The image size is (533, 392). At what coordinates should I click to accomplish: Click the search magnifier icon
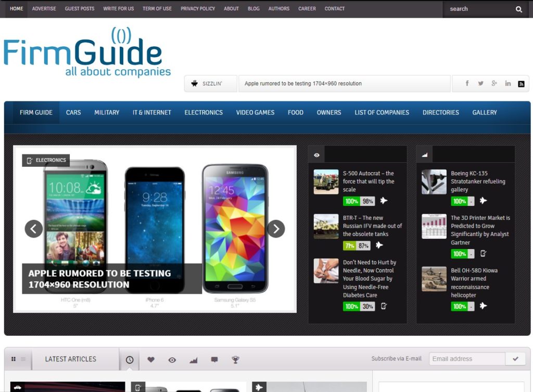pyautogui.click(x=518, y=9)
